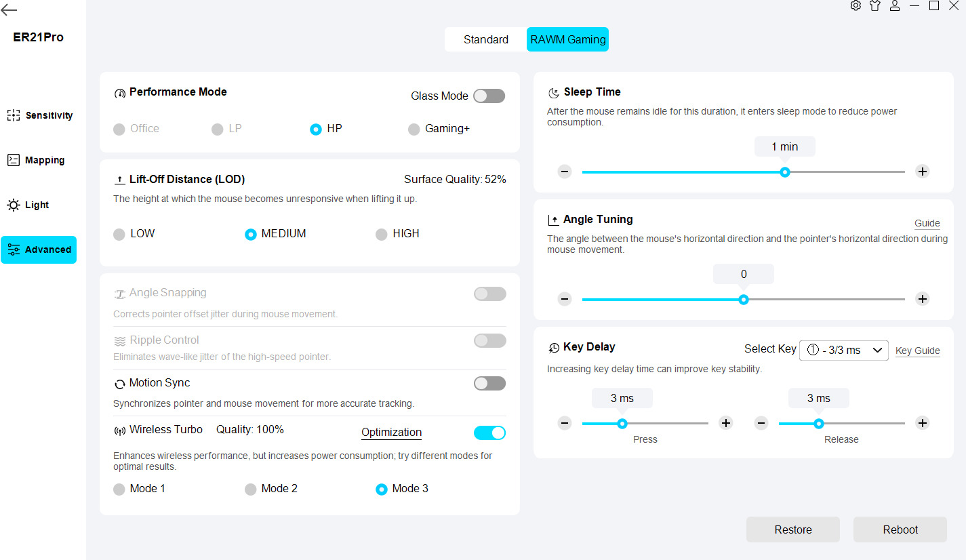966x560 pixels.
Task: Select Gaming+ performance mode
Action: tap(414, 129)
